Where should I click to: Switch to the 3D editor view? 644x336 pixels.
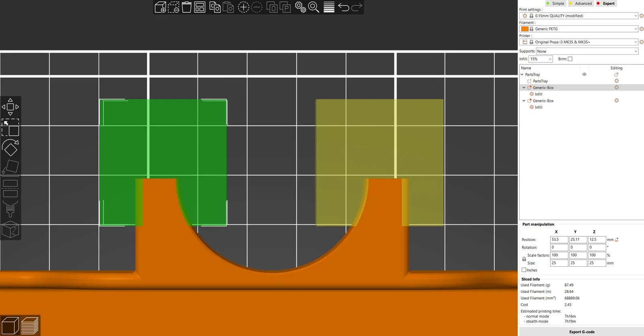point(10,326)
